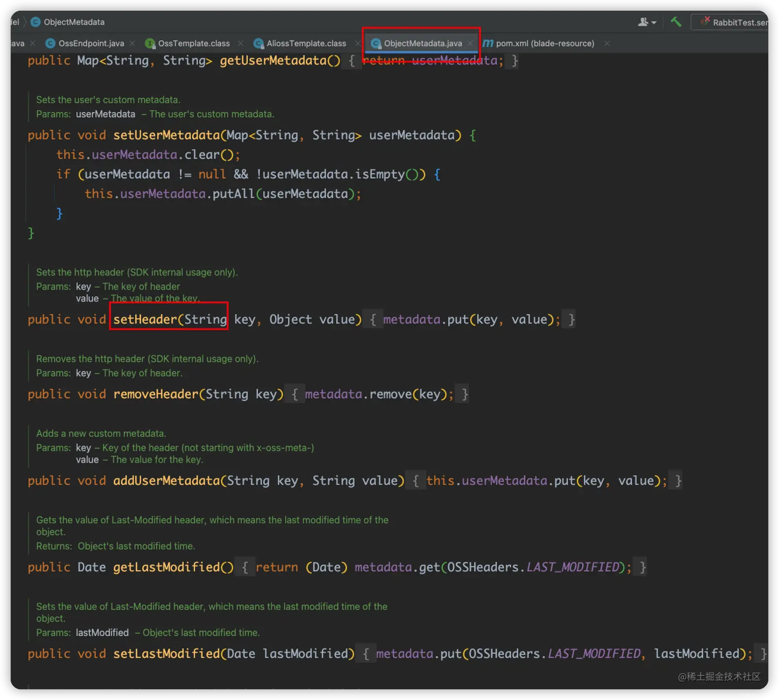Open the user account dropdown icon
The width and height of the screenshot is (779, 700).
click(x=647, y=22)
